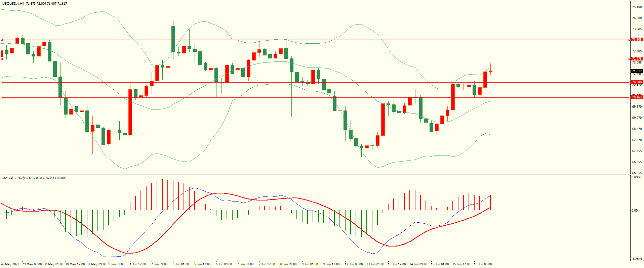Grab left-edge handle of 73.308 horizontal line
This screenshot has height=268, width=644.
tap(2, 40)
